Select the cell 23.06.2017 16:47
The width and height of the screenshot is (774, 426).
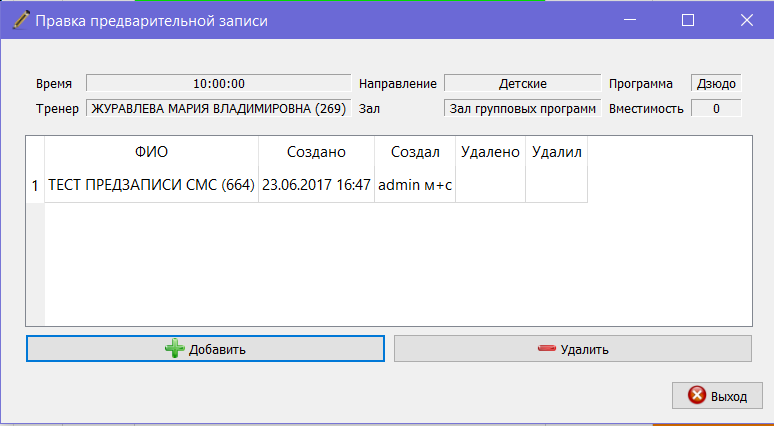tap(316, 185)
